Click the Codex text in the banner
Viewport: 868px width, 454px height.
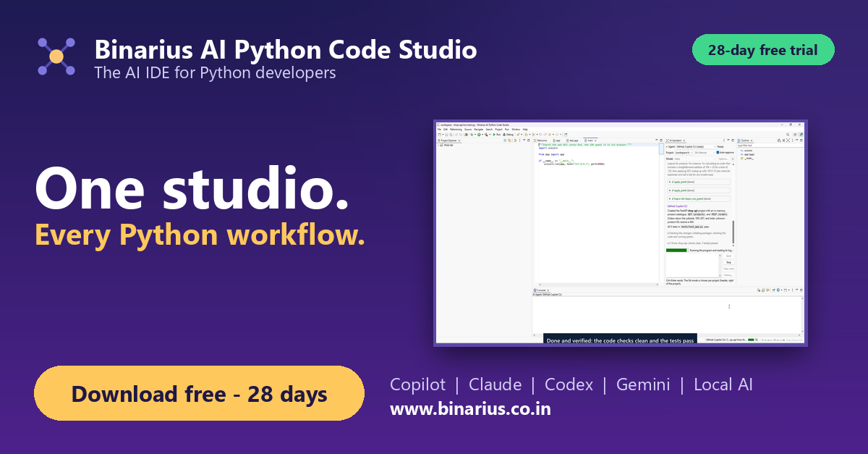point(569,384)
